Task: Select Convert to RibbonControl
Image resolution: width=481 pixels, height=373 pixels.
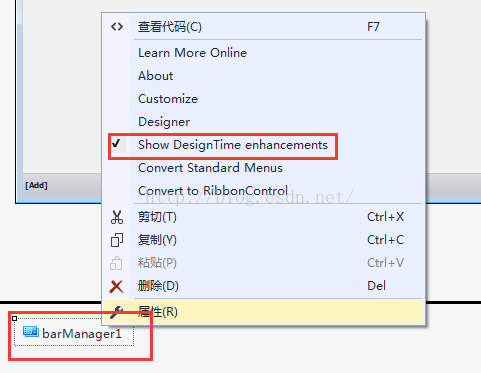Action: 213,191
